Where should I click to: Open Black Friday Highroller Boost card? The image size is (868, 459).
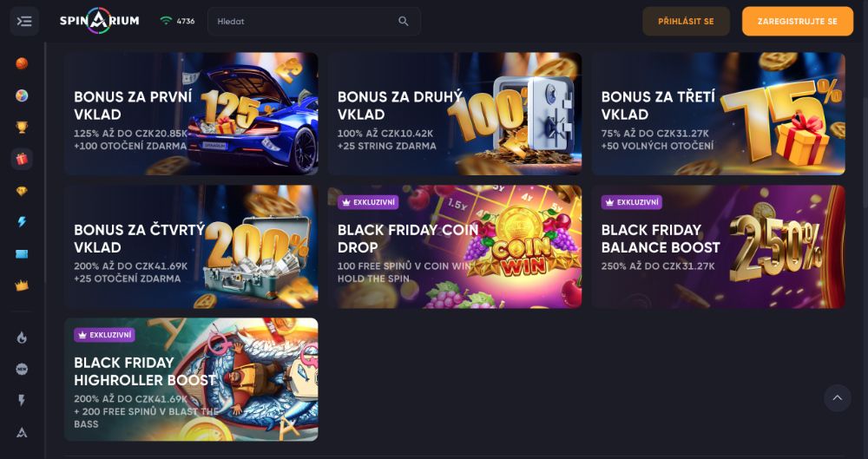pyautogui.click(x=190, y=379)
